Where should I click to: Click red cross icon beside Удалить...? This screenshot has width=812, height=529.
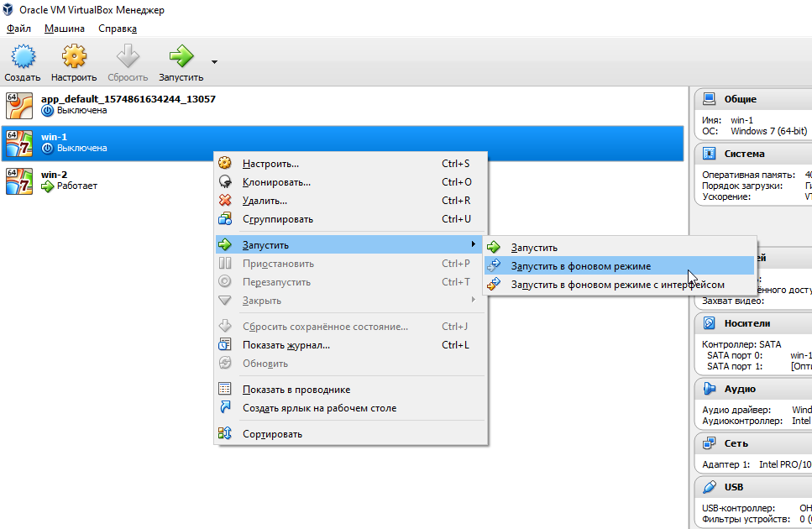pos(225,201)
